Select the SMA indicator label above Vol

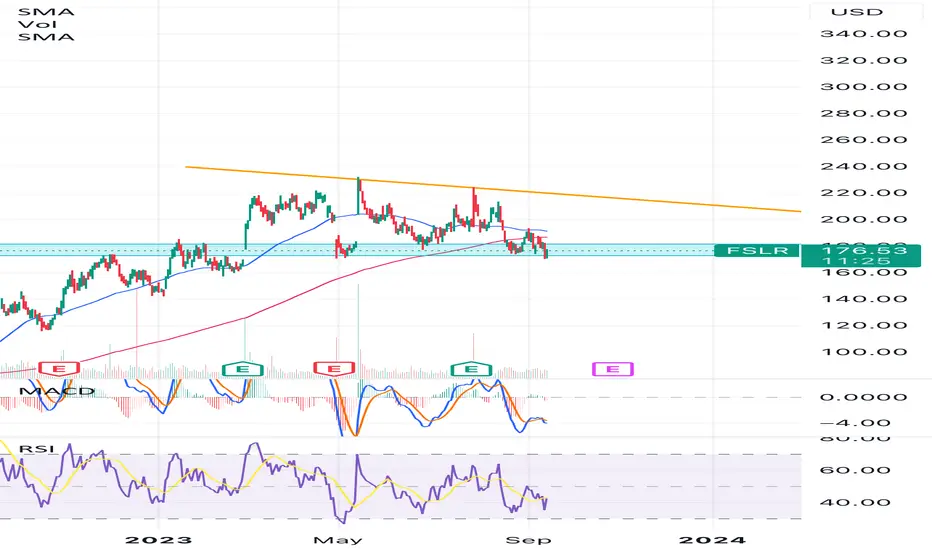point(46,12)
